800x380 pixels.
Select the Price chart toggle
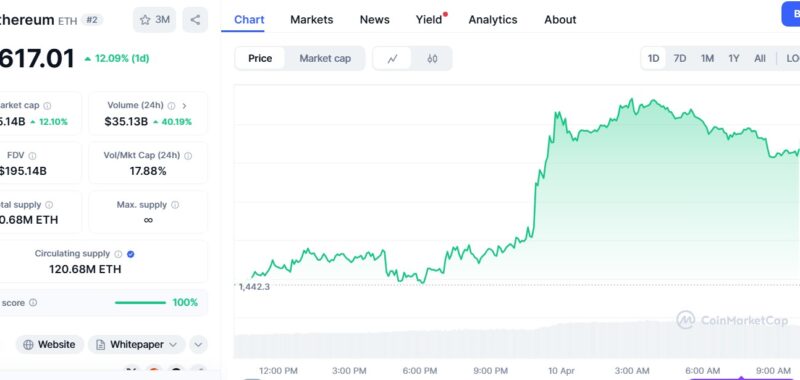(x=260, y=59)
